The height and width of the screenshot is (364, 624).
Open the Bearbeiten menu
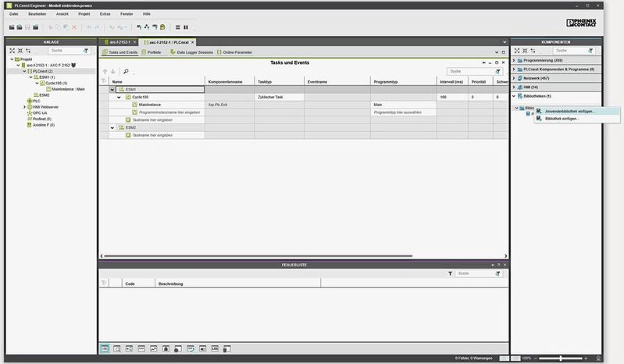(37, 14)
